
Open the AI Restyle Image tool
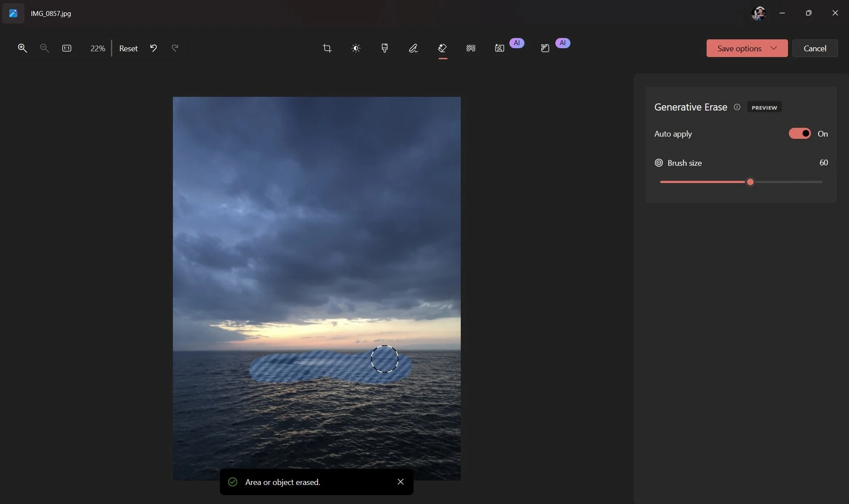pos(500,48)
